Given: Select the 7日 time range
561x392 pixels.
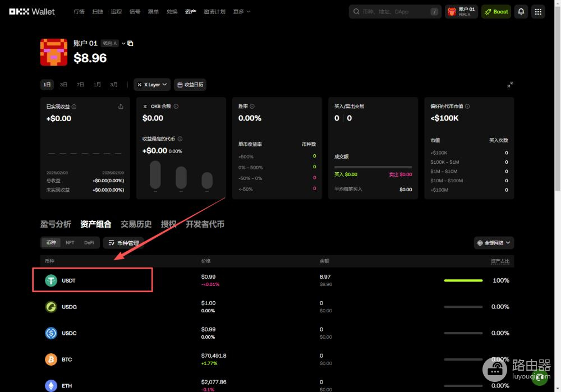Looking at the screenshot, I should (80, 85).
